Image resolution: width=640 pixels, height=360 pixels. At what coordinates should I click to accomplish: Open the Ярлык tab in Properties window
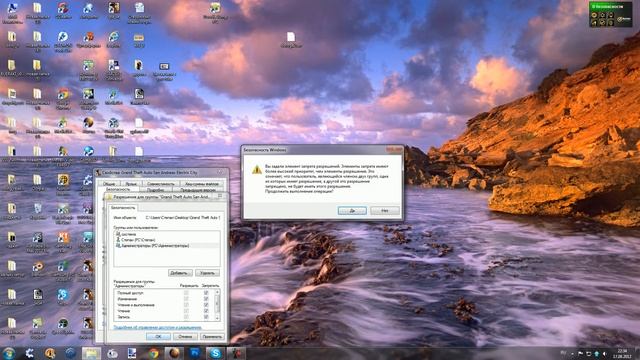[x=131, y=184]
